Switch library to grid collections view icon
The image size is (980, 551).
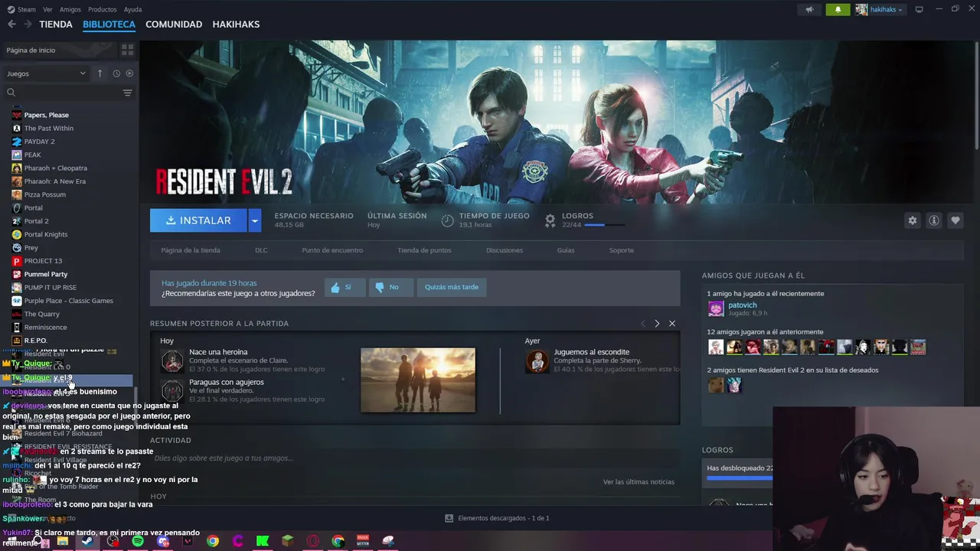tap(127, 50)
